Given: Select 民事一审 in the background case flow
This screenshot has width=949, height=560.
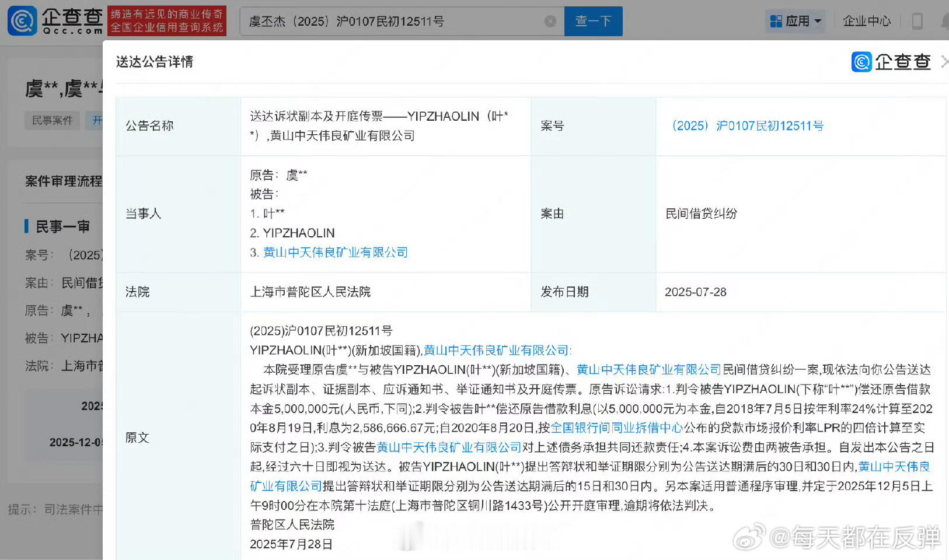Looking at the screenshot, I should coord(62,226).
